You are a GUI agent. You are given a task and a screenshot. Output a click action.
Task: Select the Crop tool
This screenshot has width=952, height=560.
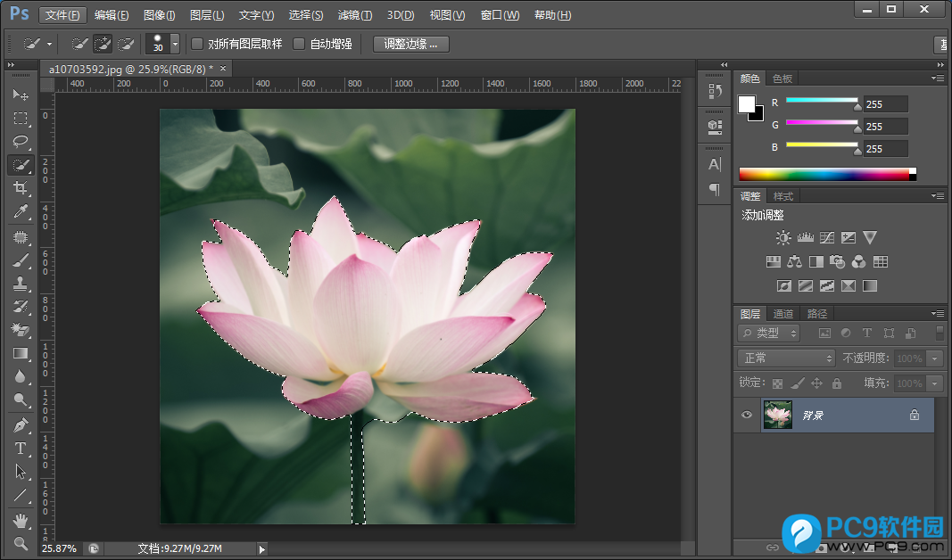click(x=21, y=188)
